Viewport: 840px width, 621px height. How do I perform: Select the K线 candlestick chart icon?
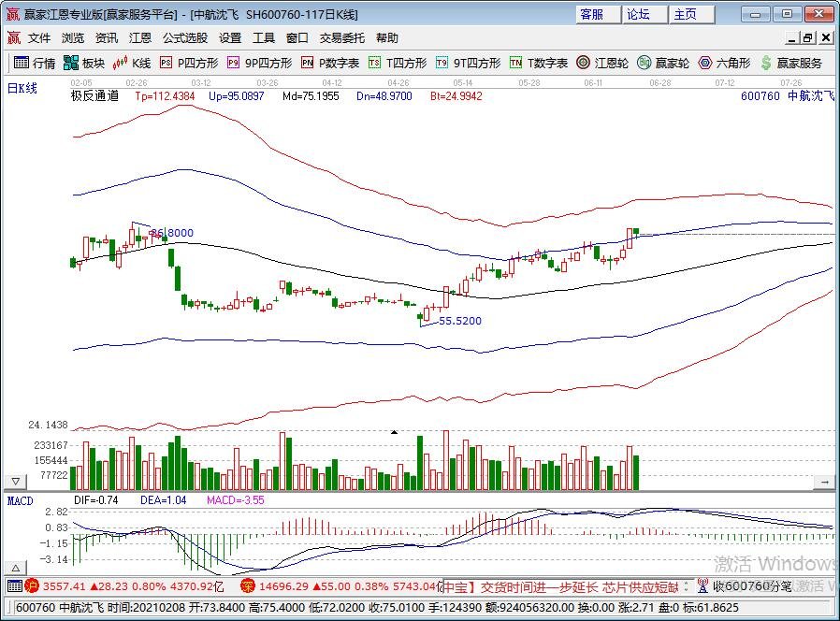[132, 64]
